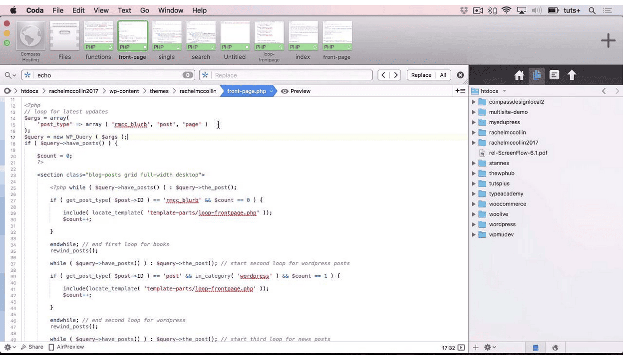Expand the multisite-demo folder
This screenshot has width=629, height=364.
[x=474, y=112]
